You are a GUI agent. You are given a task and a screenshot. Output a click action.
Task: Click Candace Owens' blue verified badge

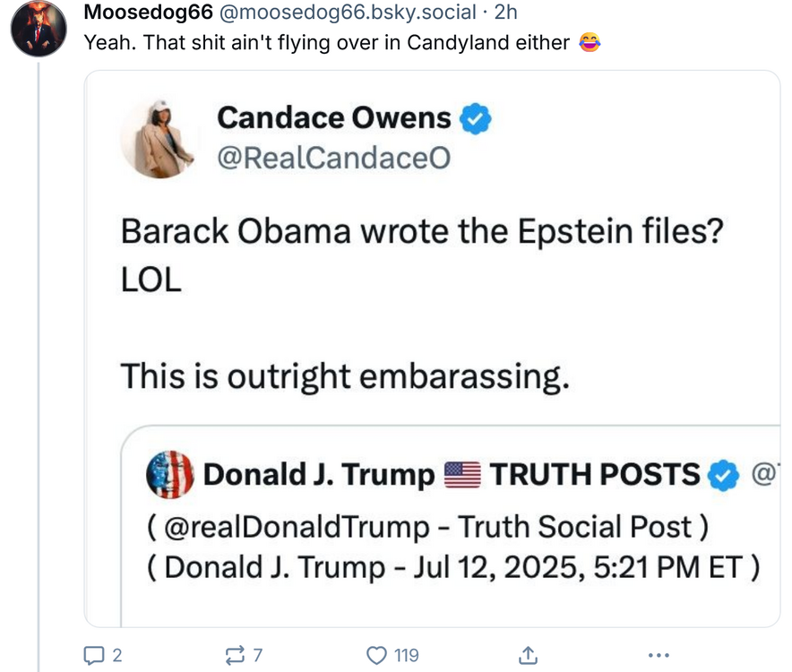(476, 117)
